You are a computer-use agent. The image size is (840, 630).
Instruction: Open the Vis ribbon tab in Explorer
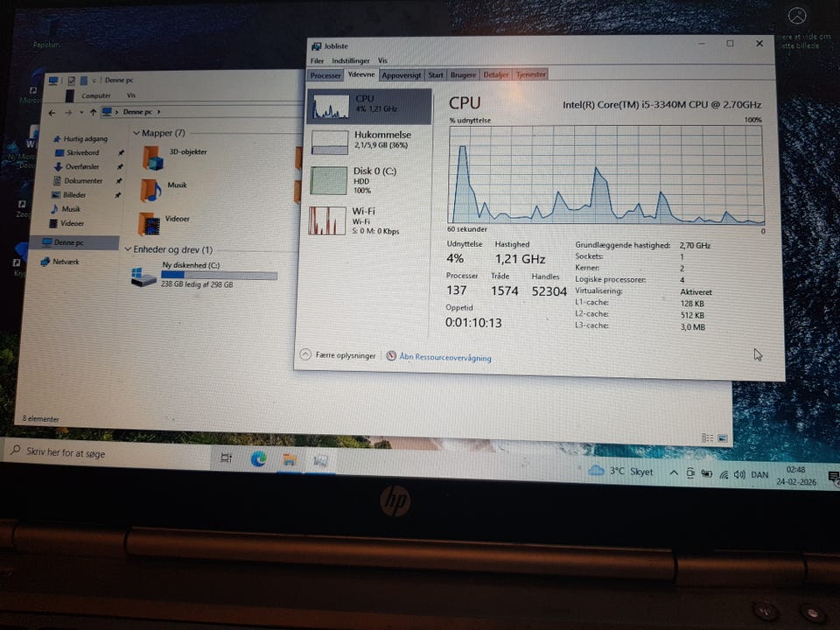131,95
